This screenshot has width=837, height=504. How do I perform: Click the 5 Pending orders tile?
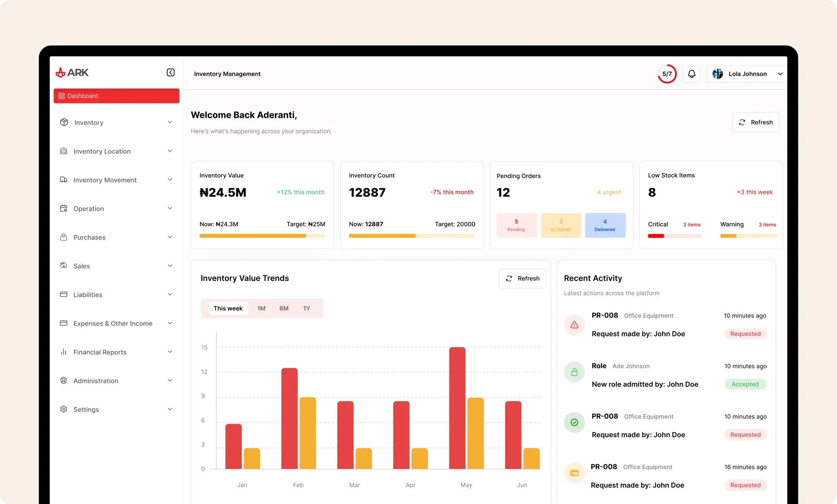point(517,225)
